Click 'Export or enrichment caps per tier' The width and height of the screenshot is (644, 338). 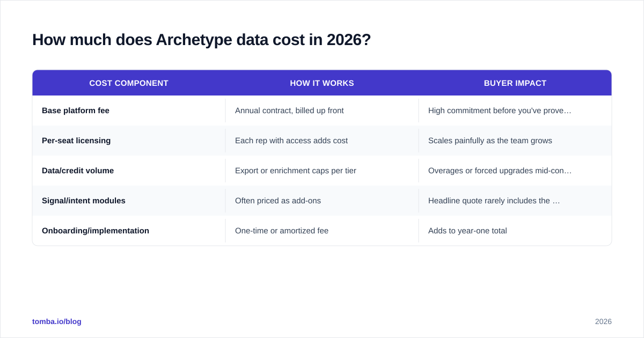(x=296, y=171)
